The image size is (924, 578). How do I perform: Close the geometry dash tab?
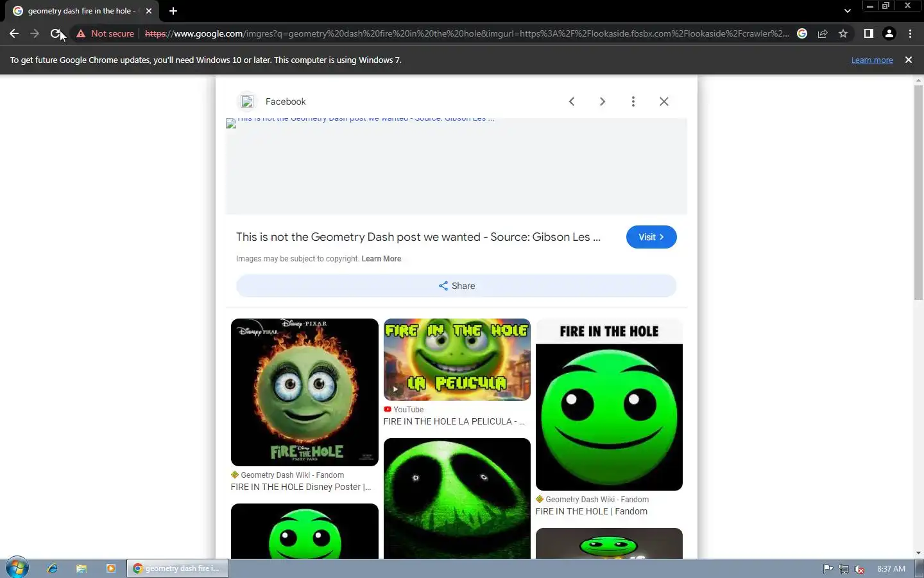click(x=149, y=11)
